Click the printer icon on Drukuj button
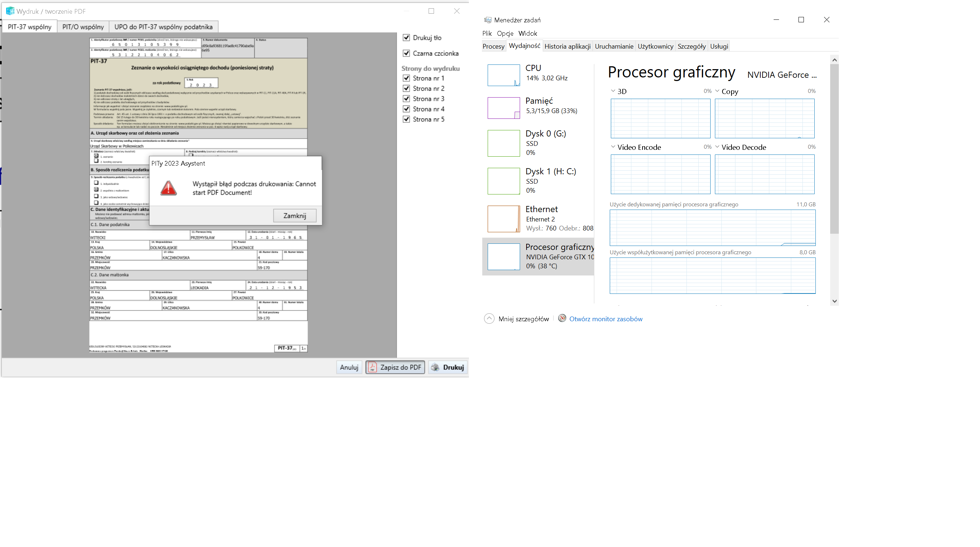 tap(435, 367)
